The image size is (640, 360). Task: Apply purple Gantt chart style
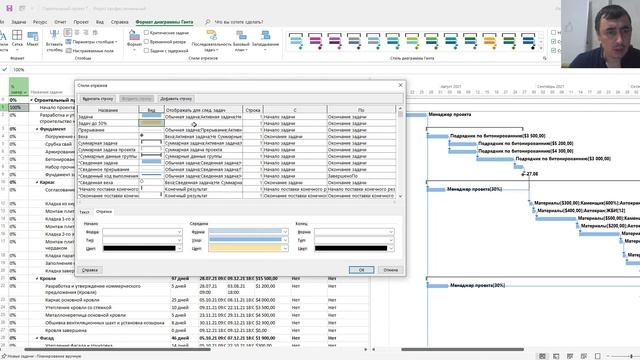(x=334, y=41)
